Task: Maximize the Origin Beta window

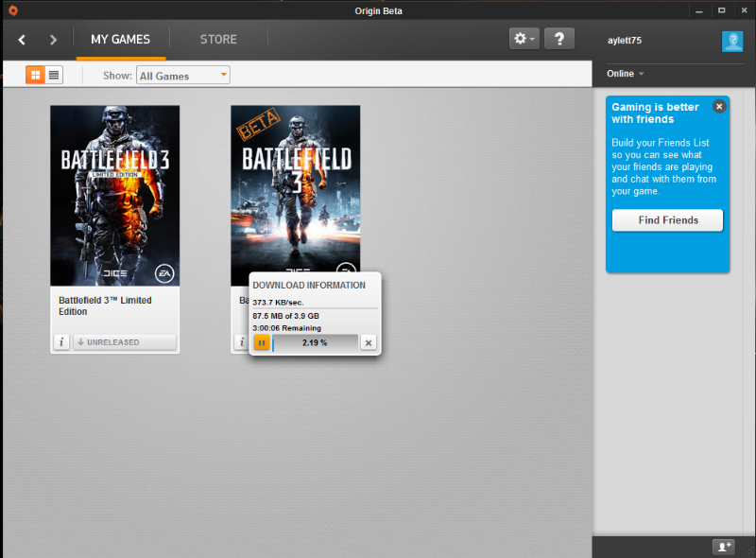Action: 721,10
